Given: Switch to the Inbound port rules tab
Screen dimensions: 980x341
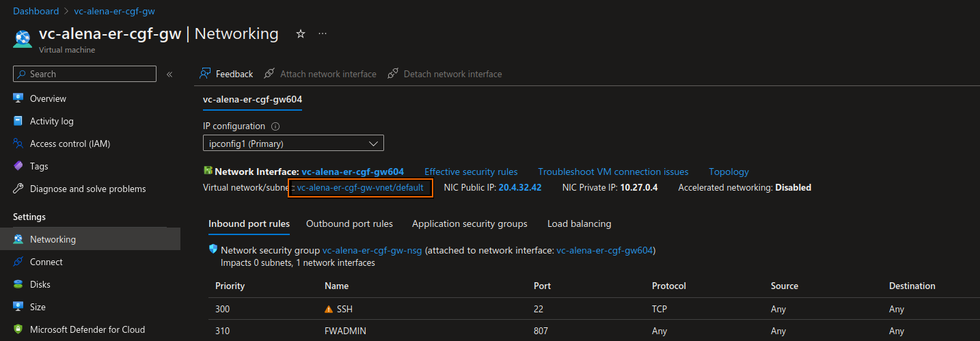Looking at the screenshot, I should click(249, 223).
